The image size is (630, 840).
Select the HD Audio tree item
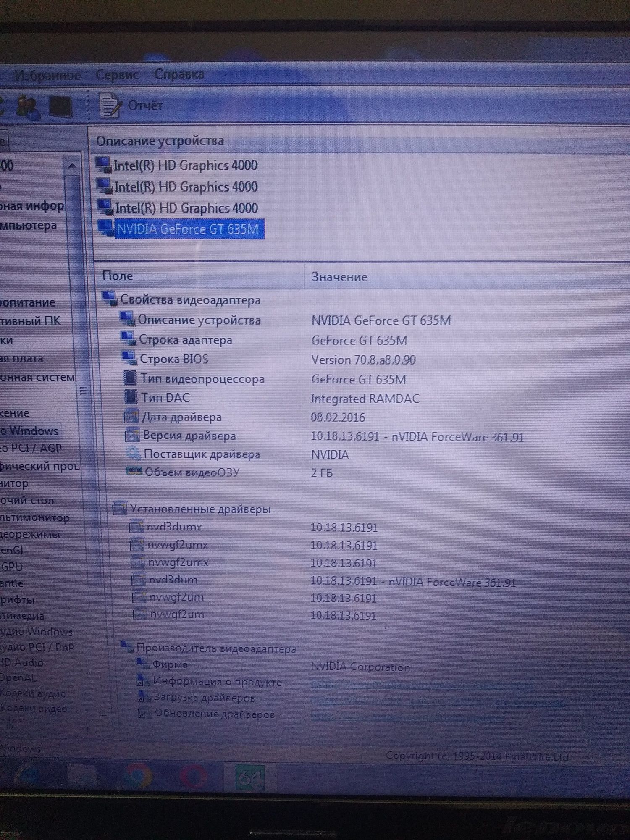(21, 663)
